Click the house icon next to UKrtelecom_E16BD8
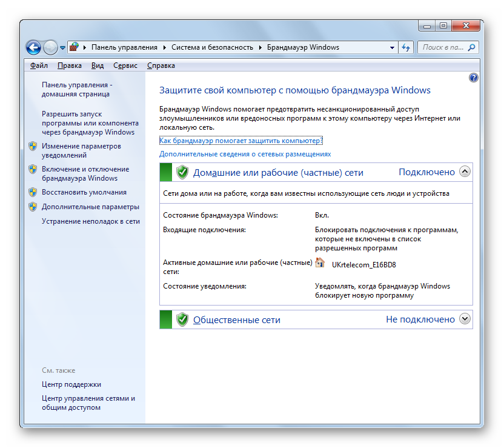The image size is (504, 448). point(320,263)
